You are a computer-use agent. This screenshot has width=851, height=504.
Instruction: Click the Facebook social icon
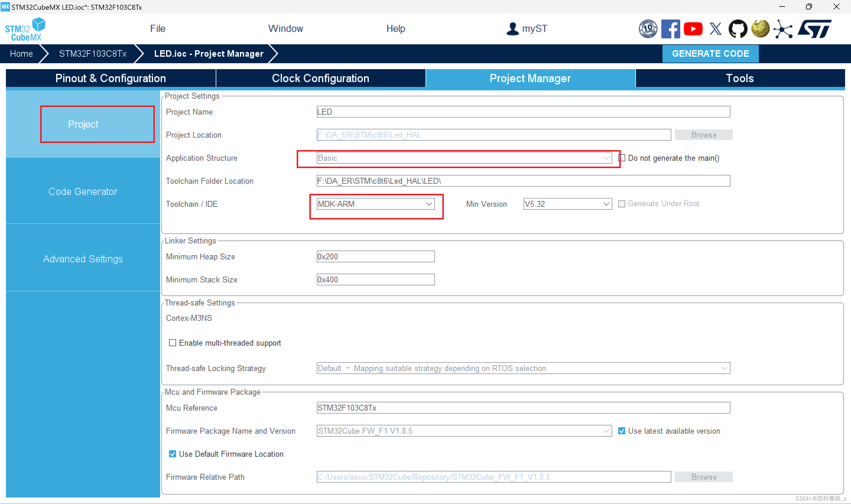[x=670, y=29]
